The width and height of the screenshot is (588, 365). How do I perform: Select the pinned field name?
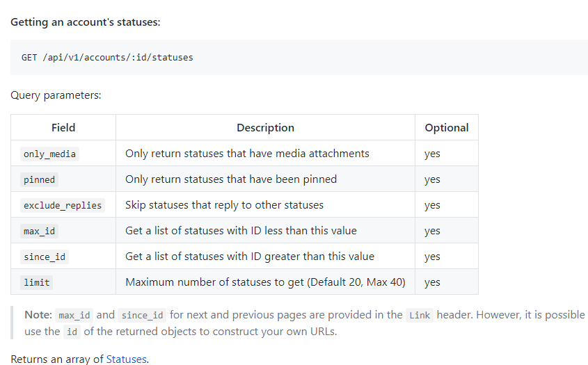[39, 179]
